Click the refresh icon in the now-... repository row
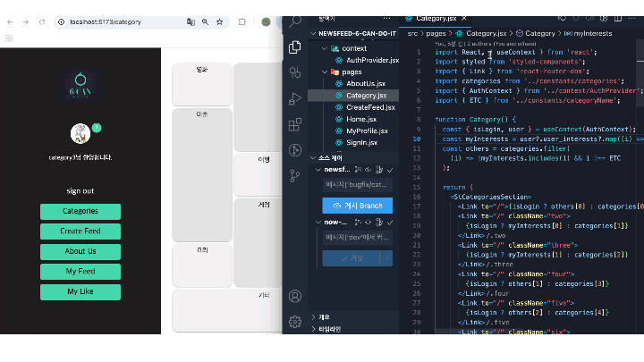This screenshot has height=362, width=644. (x=368, y=223)
